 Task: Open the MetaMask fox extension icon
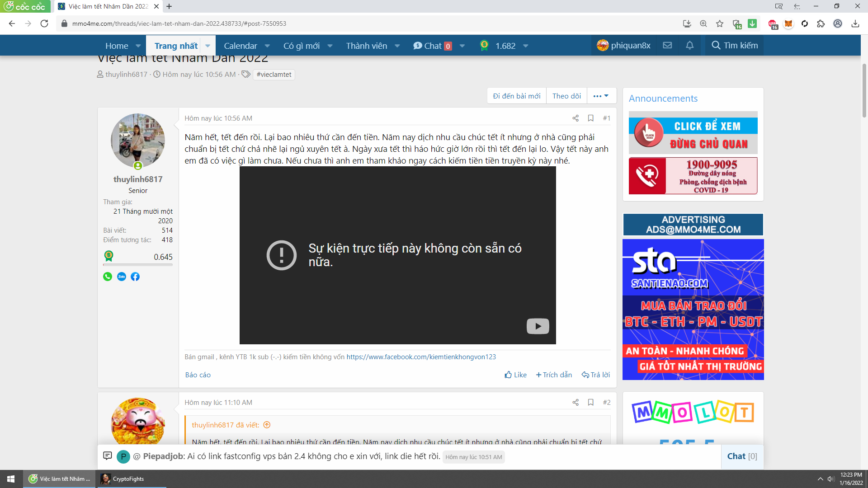tap(788, 24)
